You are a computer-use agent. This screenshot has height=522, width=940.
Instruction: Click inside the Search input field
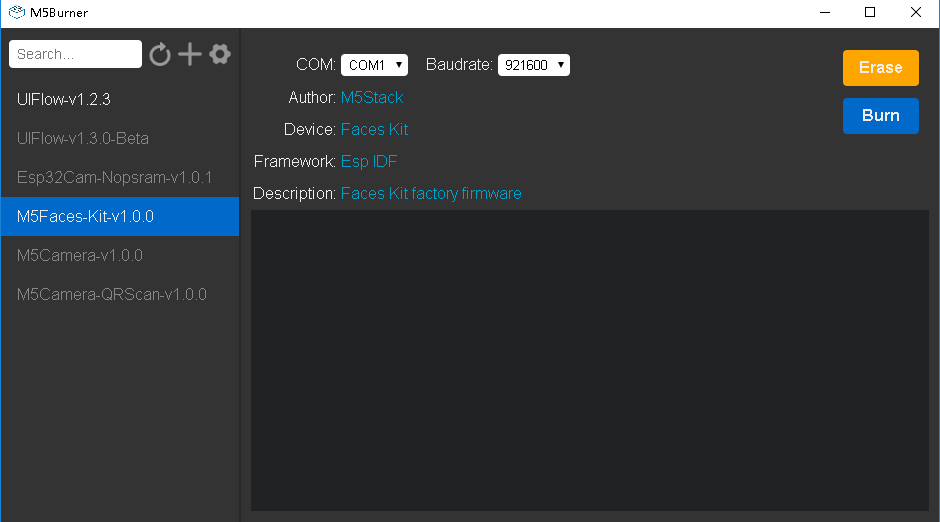(75, 54)
